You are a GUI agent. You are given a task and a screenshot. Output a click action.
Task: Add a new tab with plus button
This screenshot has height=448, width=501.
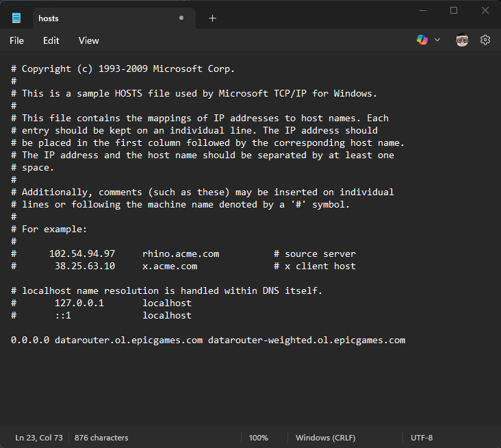(x=212, y=18)
